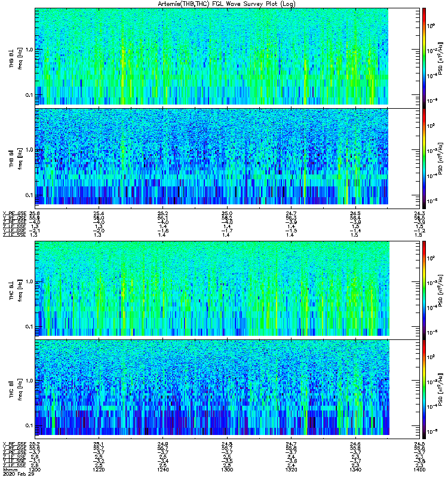
Task: Click the THB X_RE_GSE value '24.3'
Action: [420, 213]
